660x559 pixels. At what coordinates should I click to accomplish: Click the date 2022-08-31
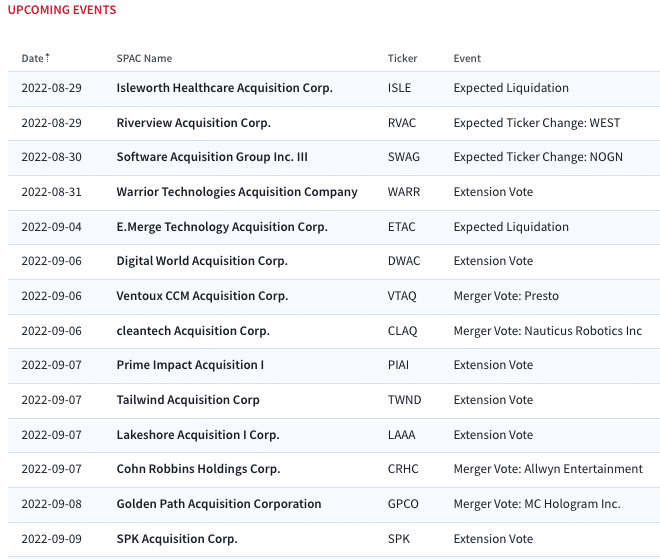click(x=51, y=192)
